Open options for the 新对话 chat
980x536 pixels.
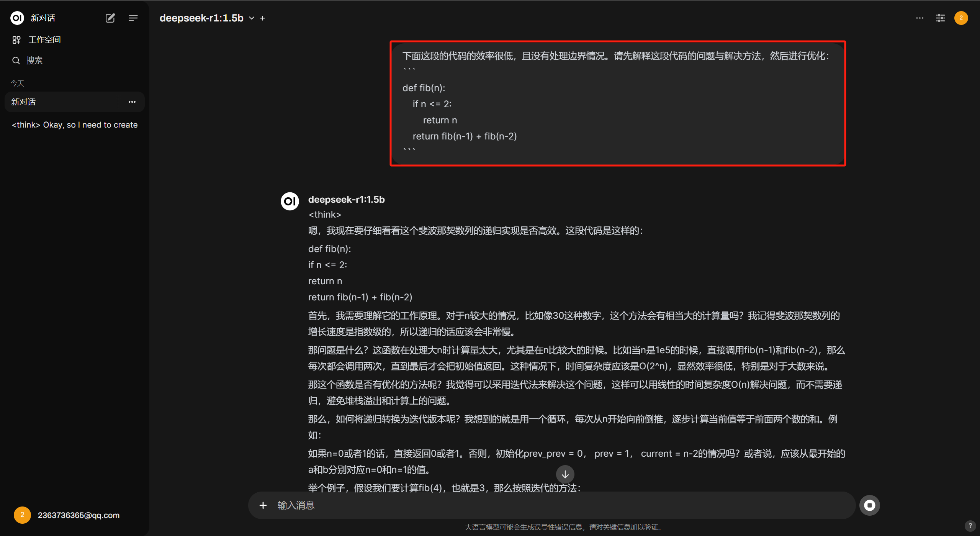click(132, 102)
